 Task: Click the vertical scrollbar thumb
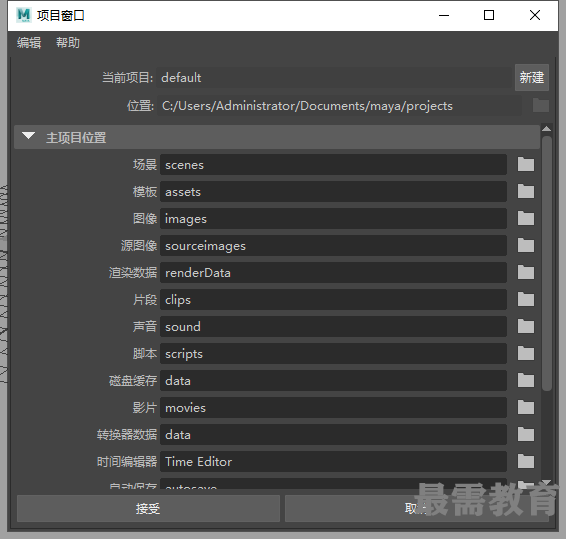pyautogui.click(x=547, y=263)
